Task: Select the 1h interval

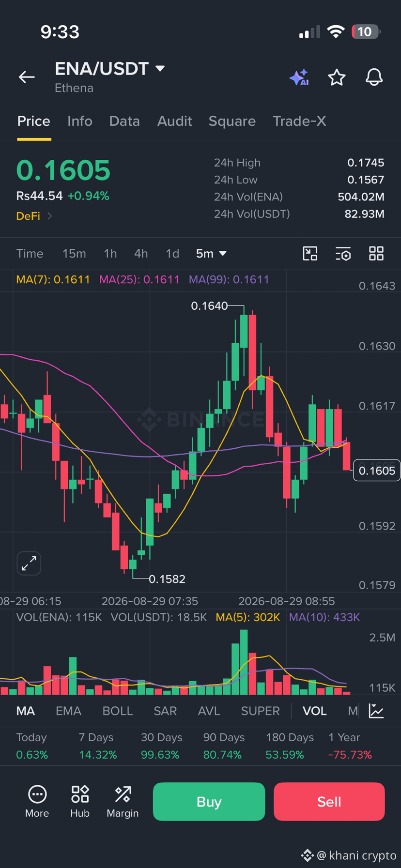Action: tap(110, 254)
